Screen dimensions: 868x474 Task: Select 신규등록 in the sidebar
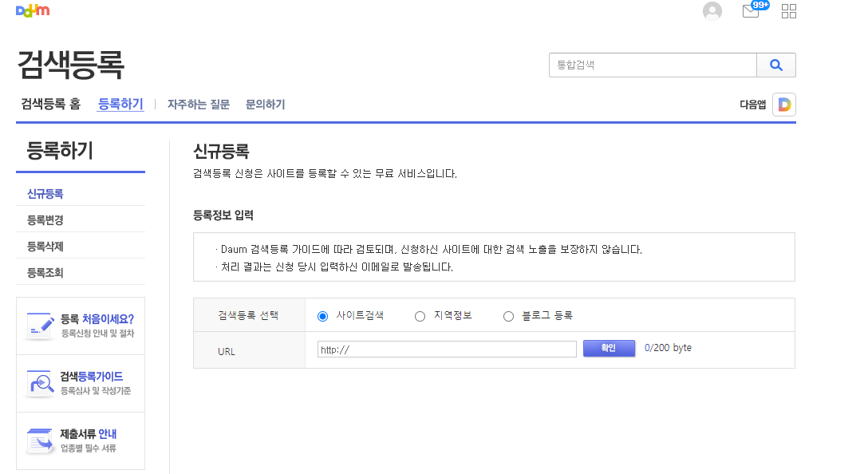45,194
